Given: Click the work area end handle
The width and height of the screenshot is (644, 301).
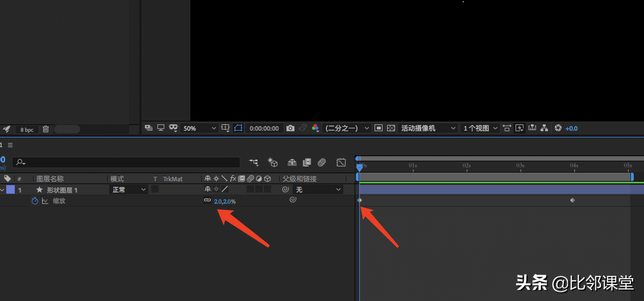Looking at the screenshot, I should point(632,177).
